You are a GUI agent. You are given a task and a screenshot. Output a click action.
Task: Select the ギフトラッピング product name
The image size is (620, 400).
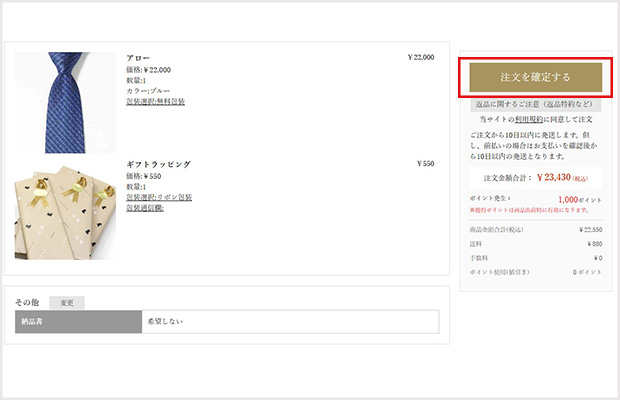(x=158, y=164)
